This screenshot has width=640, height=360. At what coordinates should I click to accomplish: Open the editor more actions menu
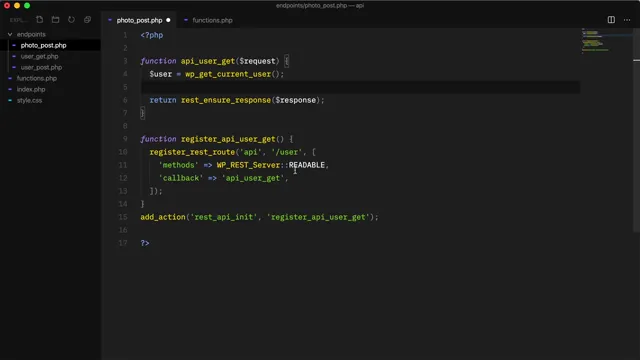click(x=627, y=20)
